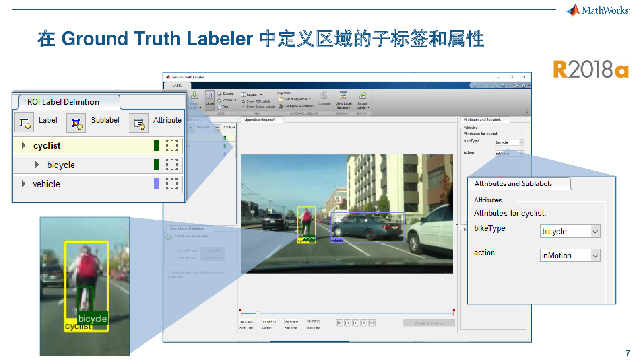644x362 pixels.
Task: Click Redo icon in quick access toolbar
Action: click(x=510, y=85)
